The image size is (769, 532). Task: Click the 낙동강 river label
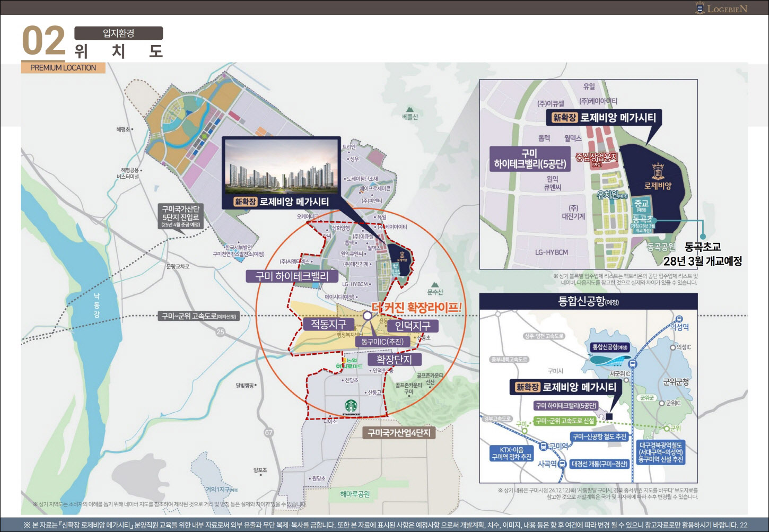(x=97, y=306)
